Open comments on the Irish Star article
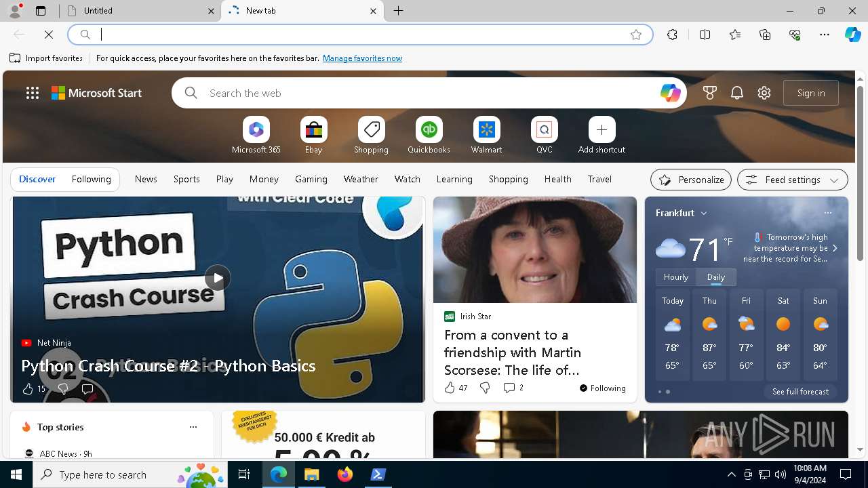 tap(513, 388)
